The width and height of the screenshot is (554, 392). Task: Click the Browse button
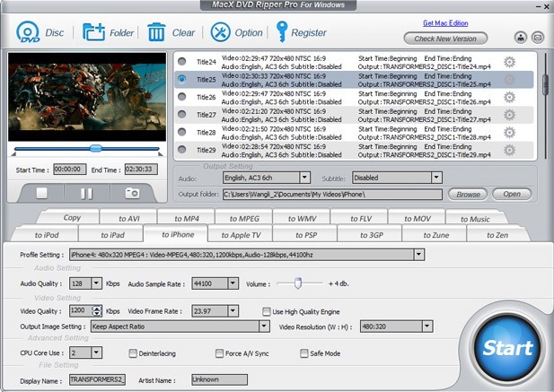tap(467, 194)
